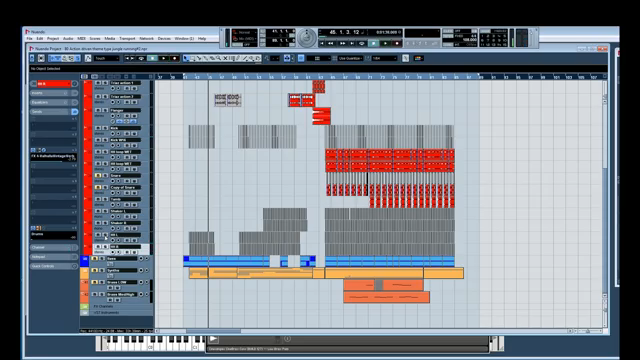The width and height of the screenshot is (640, 360).
Task: Select the Erase tool
Action: (x=212, y=58)
